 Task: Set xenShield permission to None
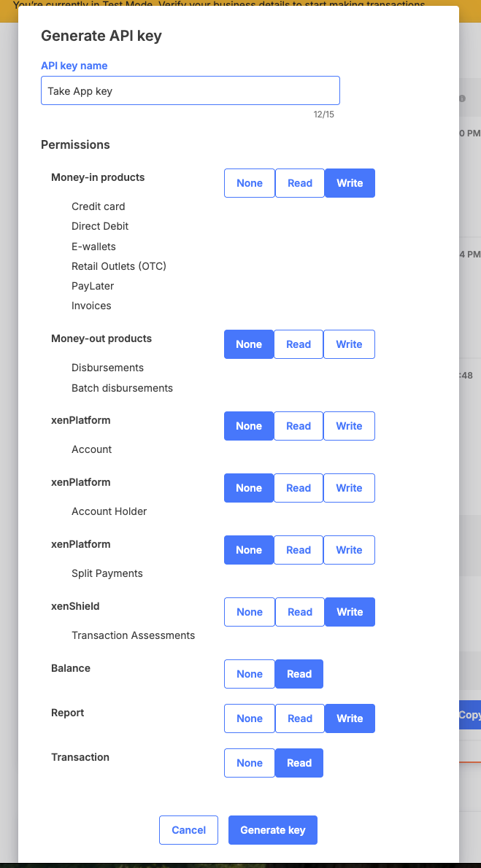pyautogui.click(x=250, y=612)
